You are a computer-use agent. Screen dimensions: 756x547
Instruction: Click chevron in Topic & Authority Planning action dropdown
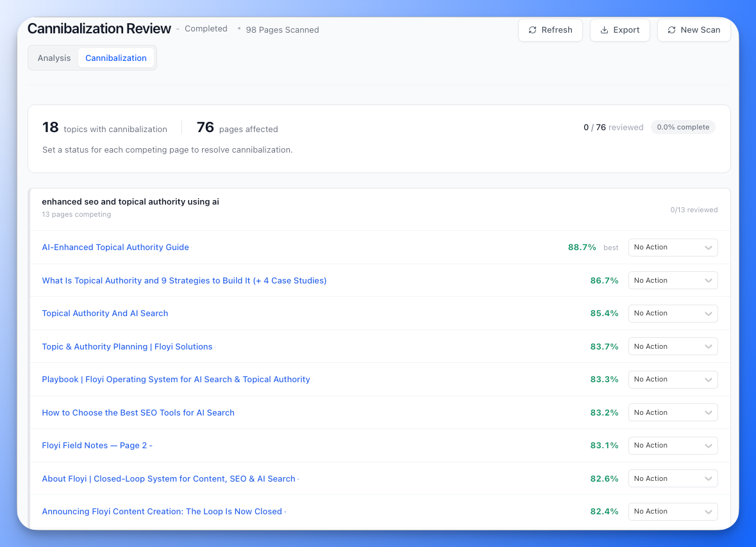click(x=708, y=347)
